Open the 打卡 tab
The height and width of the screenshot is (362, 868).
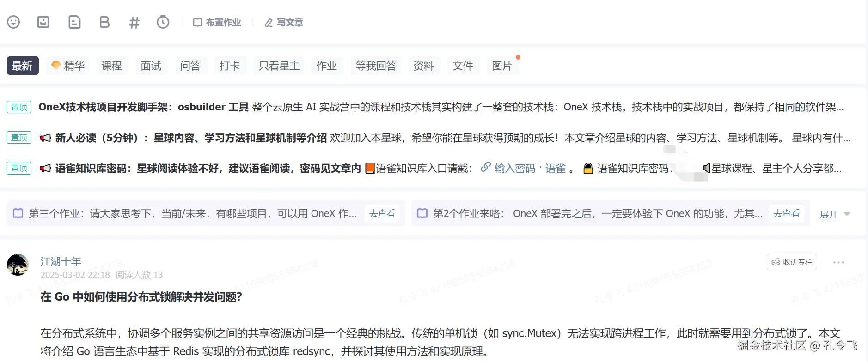pos(230,66)
